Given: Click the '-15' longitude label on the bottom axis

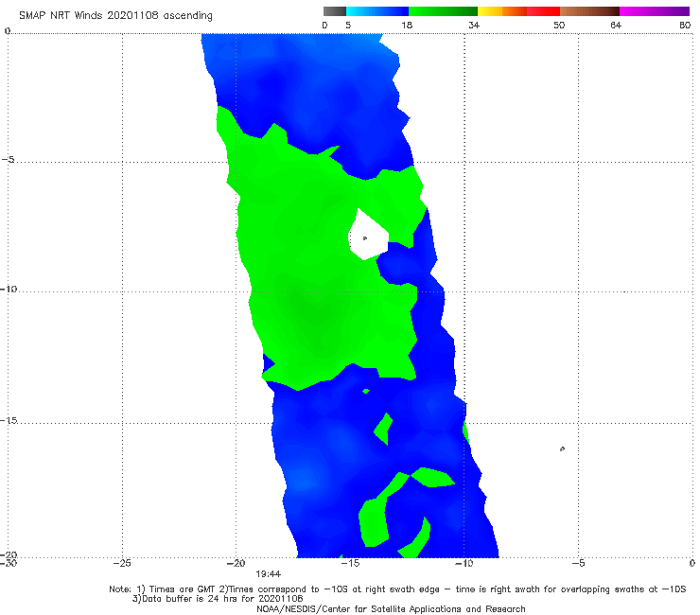Looking at the screenshot, I should click(350, 563).
